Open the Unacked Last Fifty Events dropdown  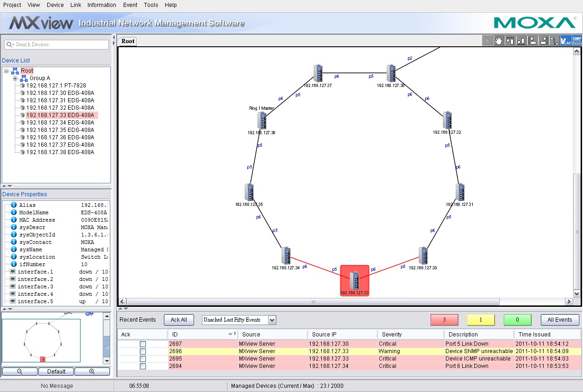[272, 320]
